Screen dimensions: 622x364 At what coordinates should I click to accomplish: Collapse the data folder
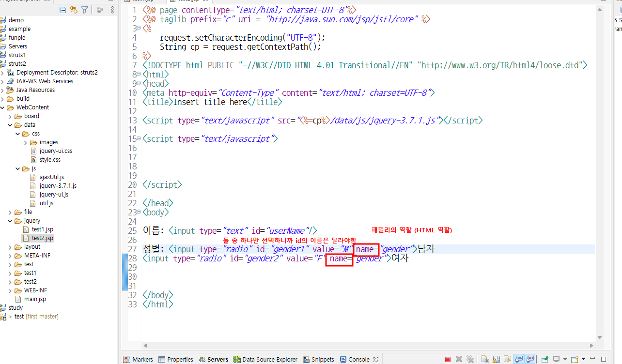(x=10, y=125)
